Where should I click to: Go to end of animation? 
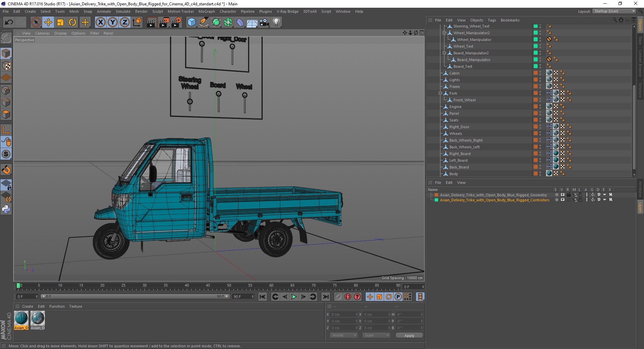tap(325, 297)
